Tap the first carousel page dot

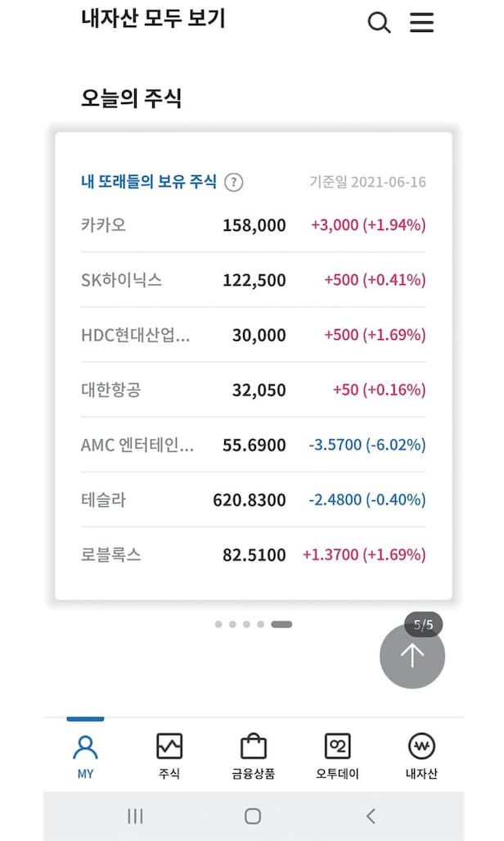(218, 624)
